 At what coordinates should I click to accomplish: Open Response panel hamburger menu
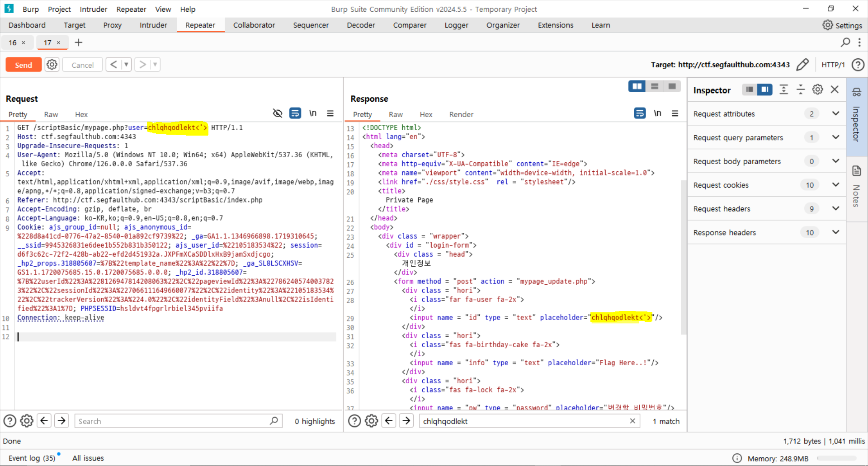[x=675, y=113]
